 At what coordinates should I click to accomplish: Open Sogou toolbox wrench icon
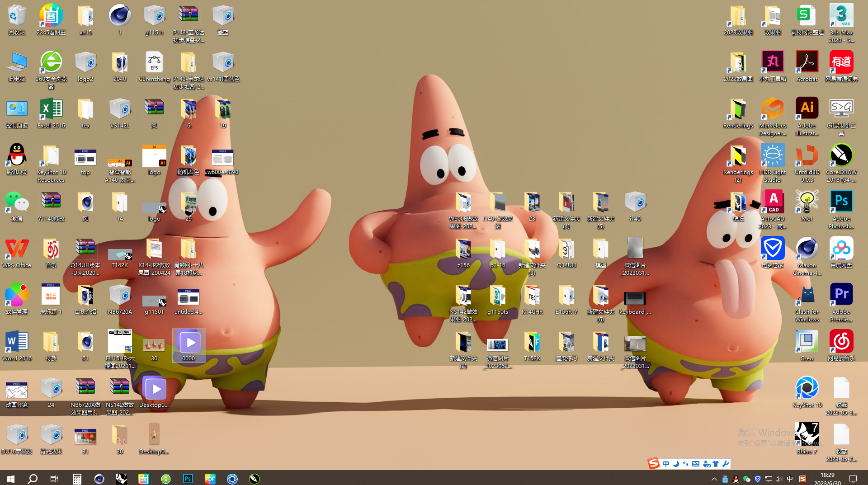pyautogui.click(x=726, y=464)
